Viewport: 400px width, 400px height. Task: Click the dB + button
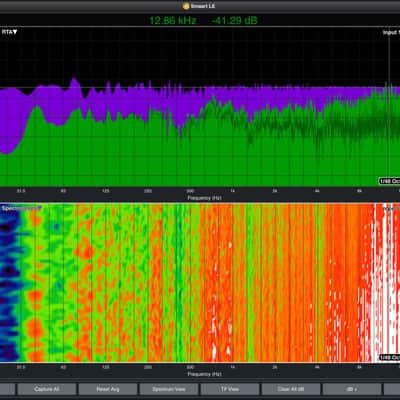(x=352, y=389)
